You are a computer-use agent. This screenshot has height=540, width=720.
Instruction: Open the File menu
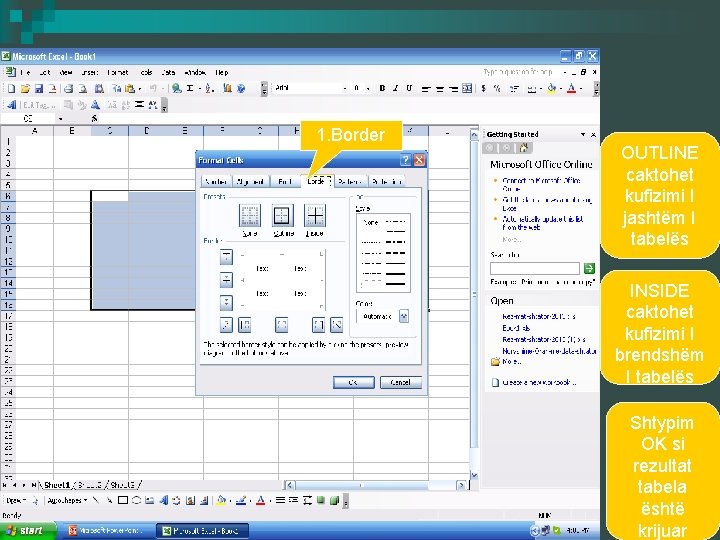(25, 73)
